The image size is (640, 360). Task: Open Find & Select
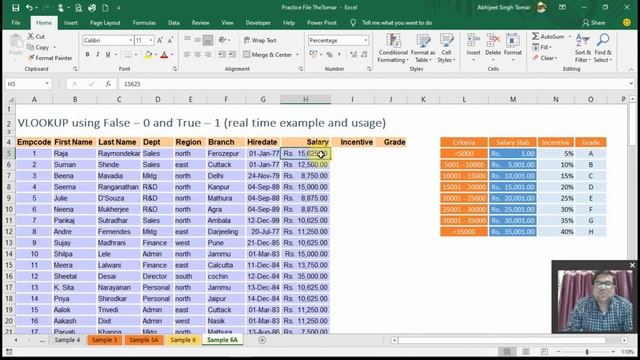(603, 48)
